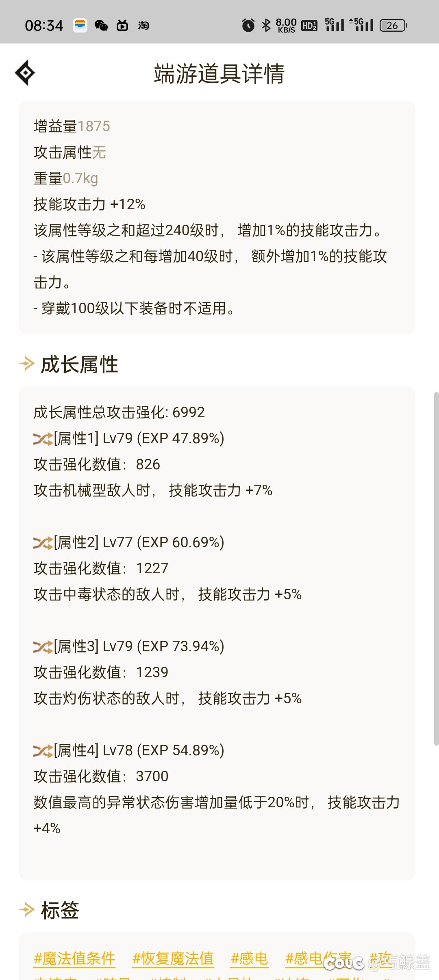
Task: Tap the Bilibili notification icon in status bar
Action: [122, 26]
